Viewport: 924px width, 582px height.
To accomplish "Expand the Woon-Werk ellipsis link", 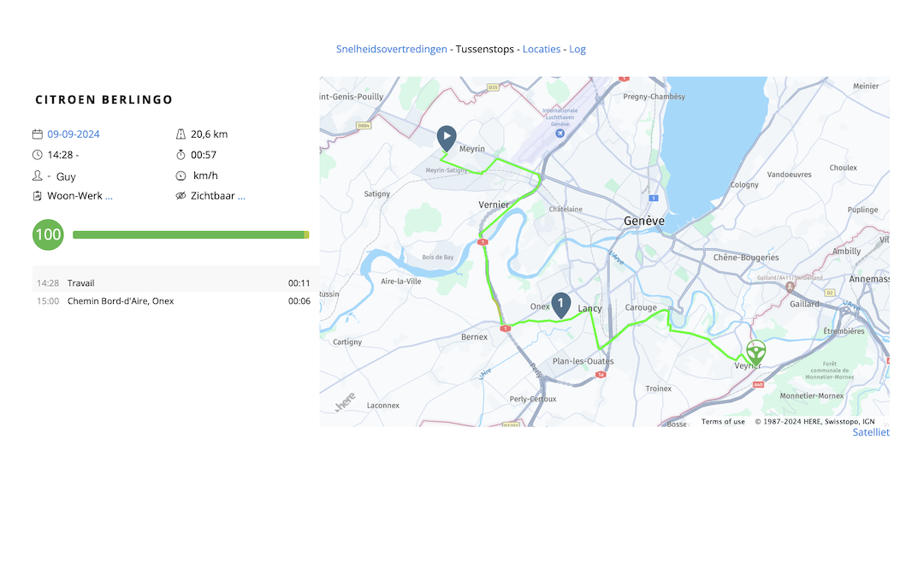I will pyautogui.click(x=109, y=196).
